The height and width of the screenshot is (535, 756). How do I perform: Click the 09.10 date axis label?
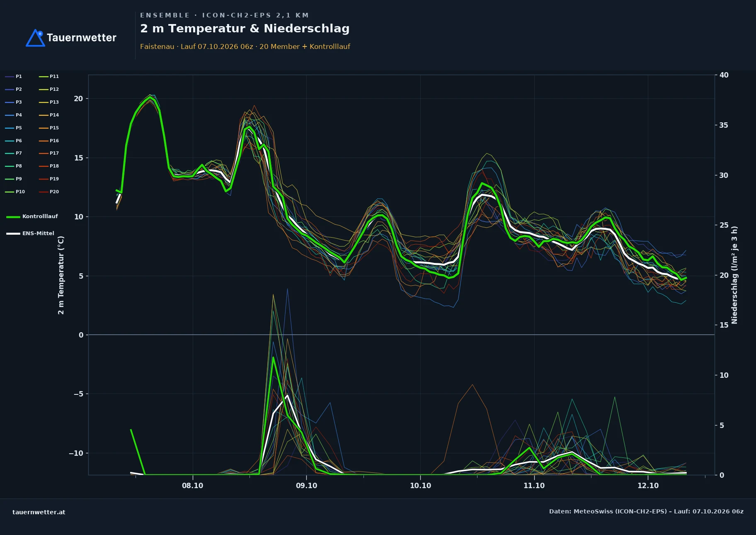click(x=307, y=486)
